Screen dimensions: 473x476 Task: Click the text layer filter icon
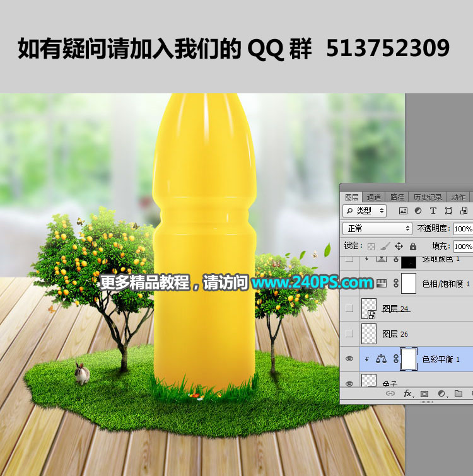point(433,211)
